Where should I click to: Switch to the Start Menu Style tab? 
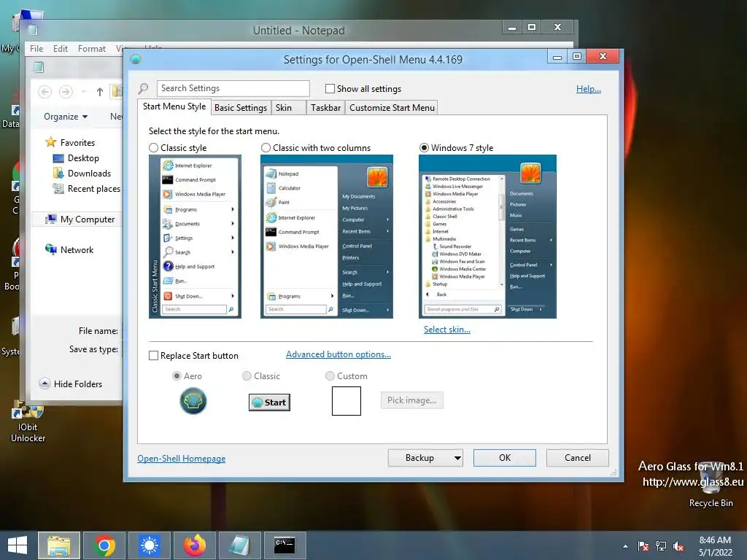174,106
